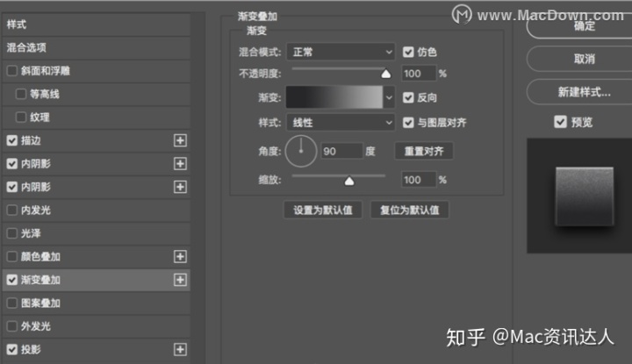Select 颜色叠加 effect row label
Viewport: 632px width, 364px height.
40,256
